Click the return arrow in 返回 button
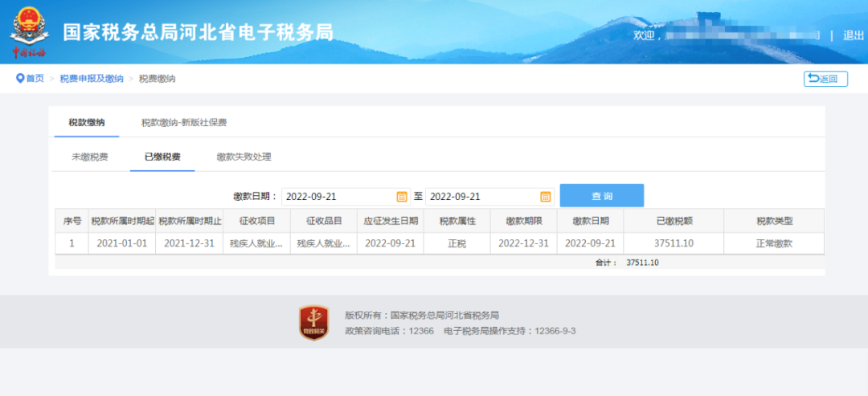 click(x=813, y=79)
